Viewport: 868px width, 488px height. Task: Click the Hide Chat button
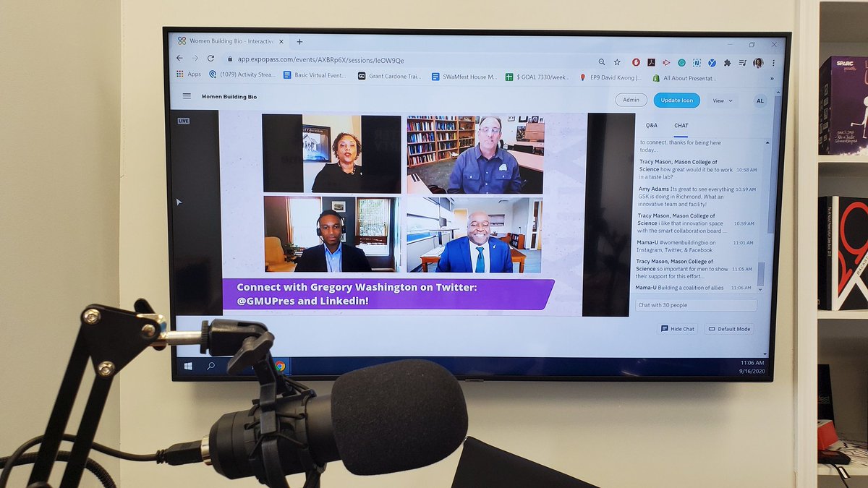click(678, 329)
